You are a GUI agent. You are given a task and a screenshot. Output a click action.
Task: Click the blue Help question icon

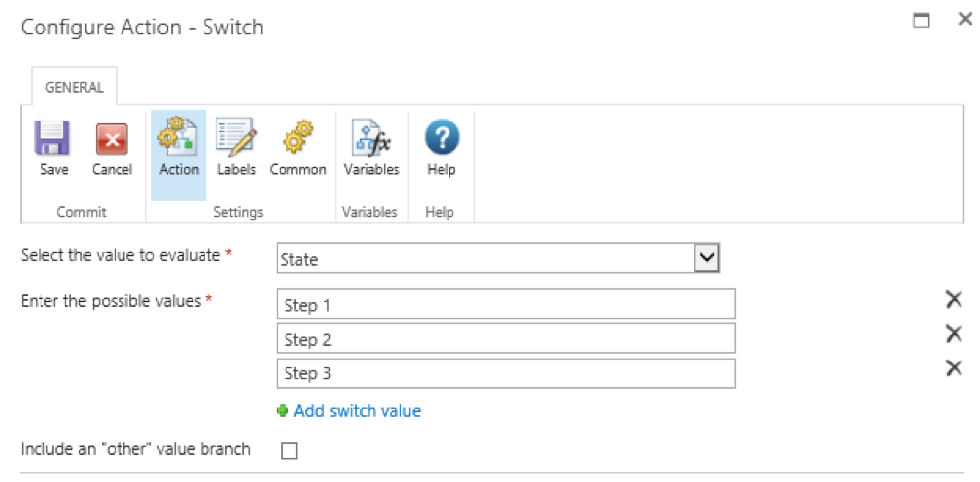(442, 137)
